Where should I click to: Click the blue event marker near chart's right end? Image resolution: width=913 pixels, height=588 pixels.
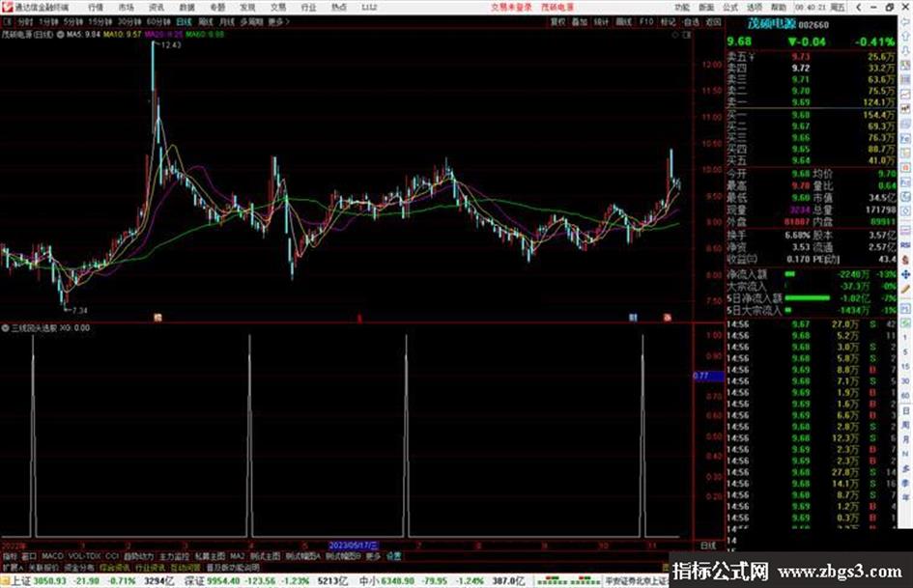coord(633,318)
